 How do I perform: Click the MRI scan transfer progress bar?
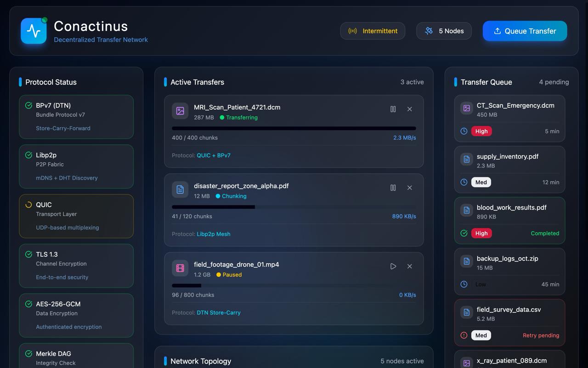(294, 129)
